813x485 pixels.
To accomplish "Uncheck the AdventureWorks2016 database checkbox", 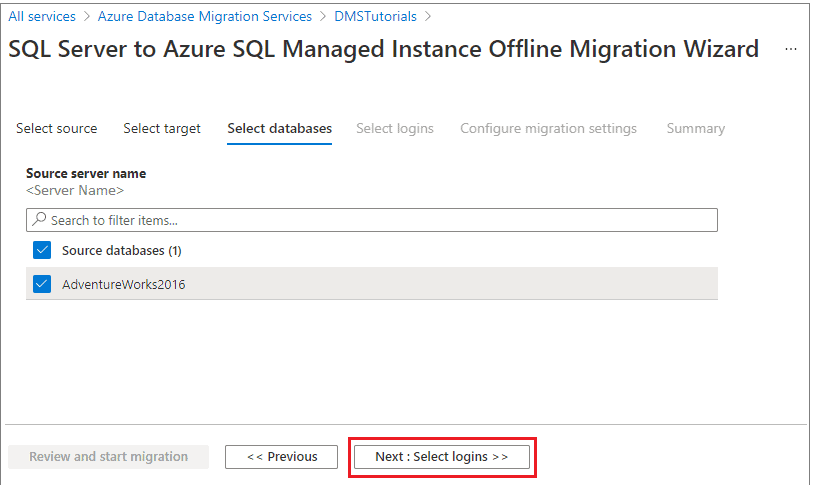I will click(42, 284).
